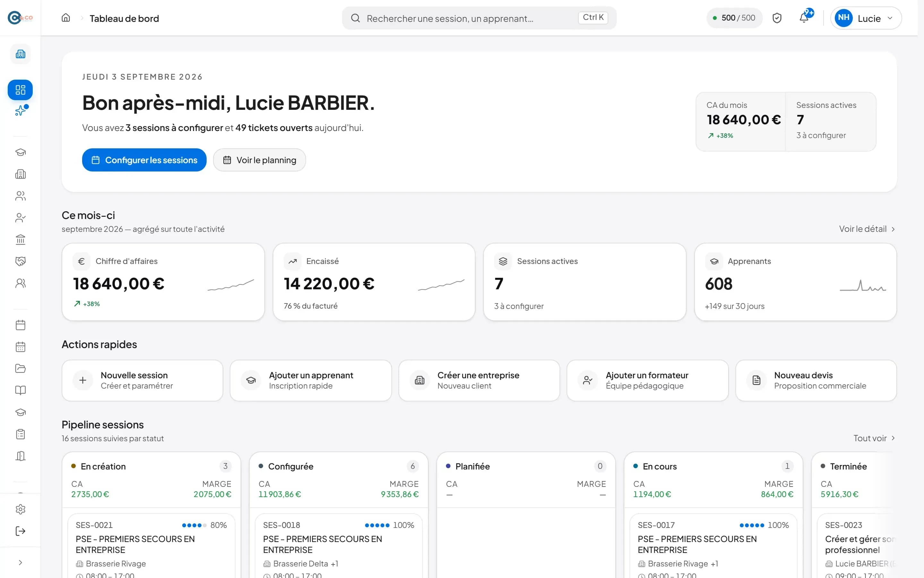Click Ajouter un apprenant quick action
This screenshot has height=578, width=924.
tap(311, 381)
